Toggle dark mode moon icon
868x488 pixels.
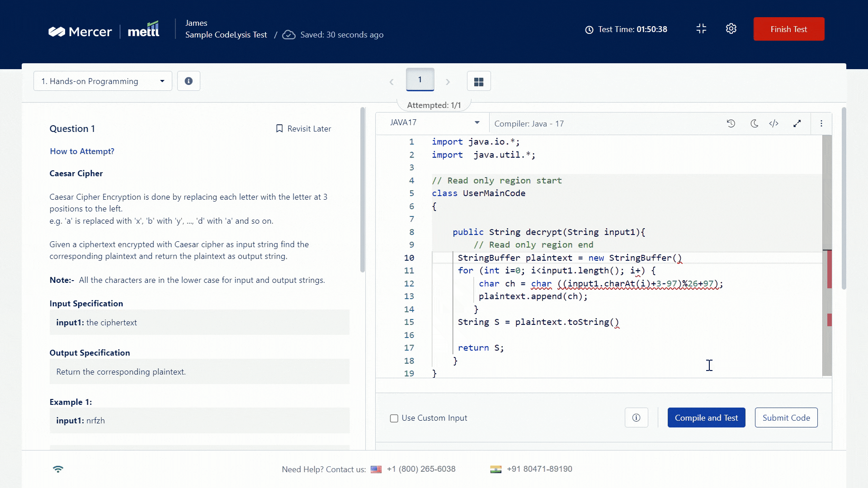pos(754,123)
